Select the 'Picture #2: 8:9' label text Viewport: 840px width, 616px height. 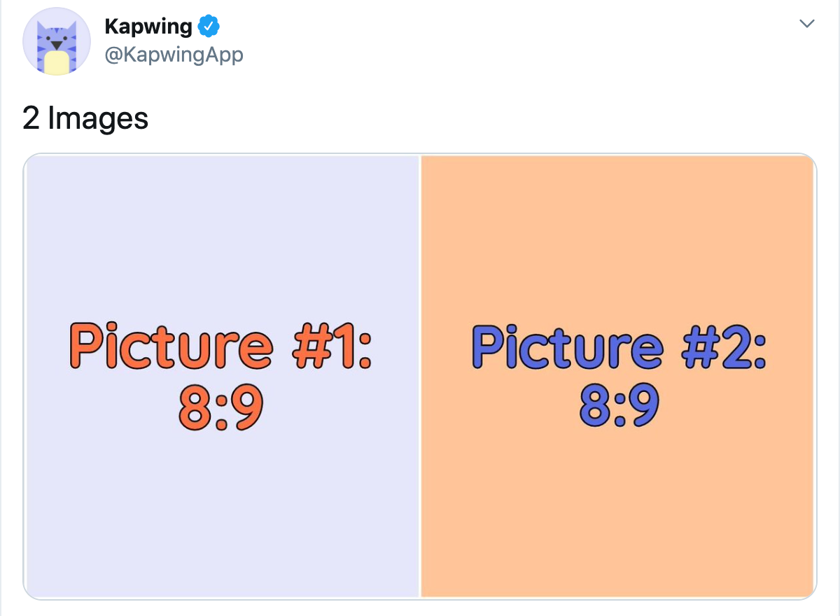[619, 371]
